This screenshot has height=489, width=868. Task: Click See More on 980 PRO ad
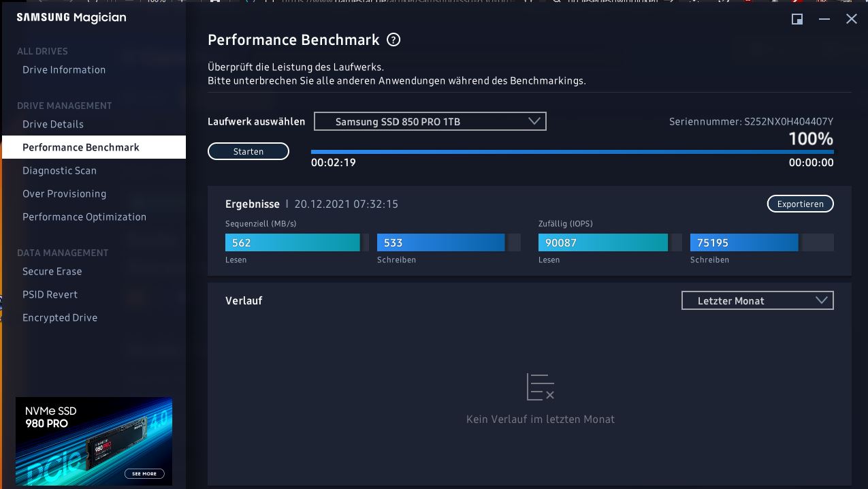pos(144,473)
